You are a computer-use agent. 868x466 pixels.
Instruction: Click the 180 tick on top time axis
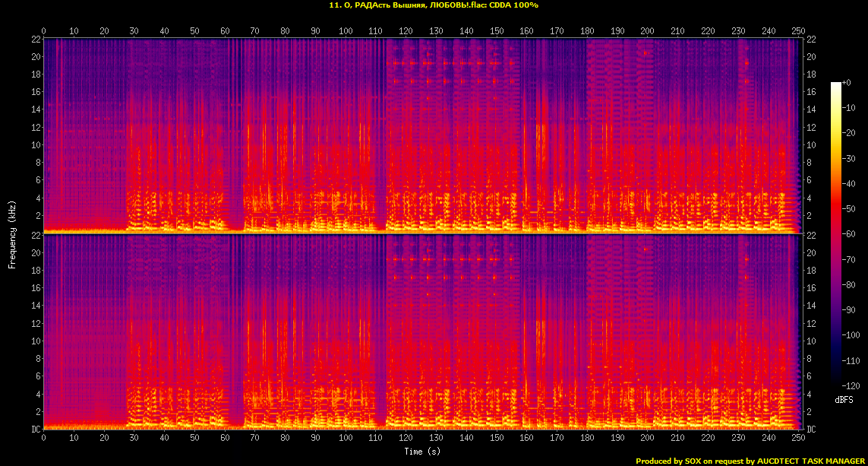pos(587,30)
